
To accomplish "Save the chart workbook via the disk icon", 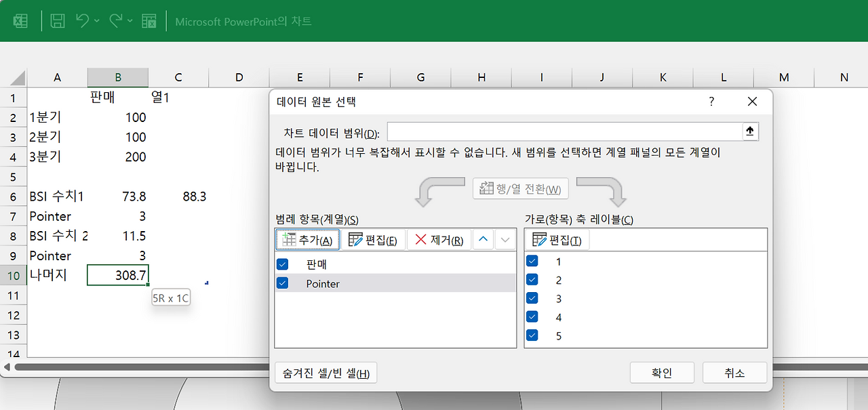I will 58,21.
